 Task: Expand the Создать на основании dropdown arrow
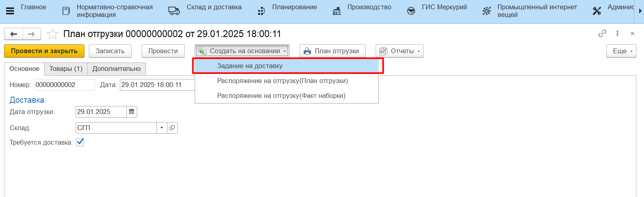coord(285,51)
